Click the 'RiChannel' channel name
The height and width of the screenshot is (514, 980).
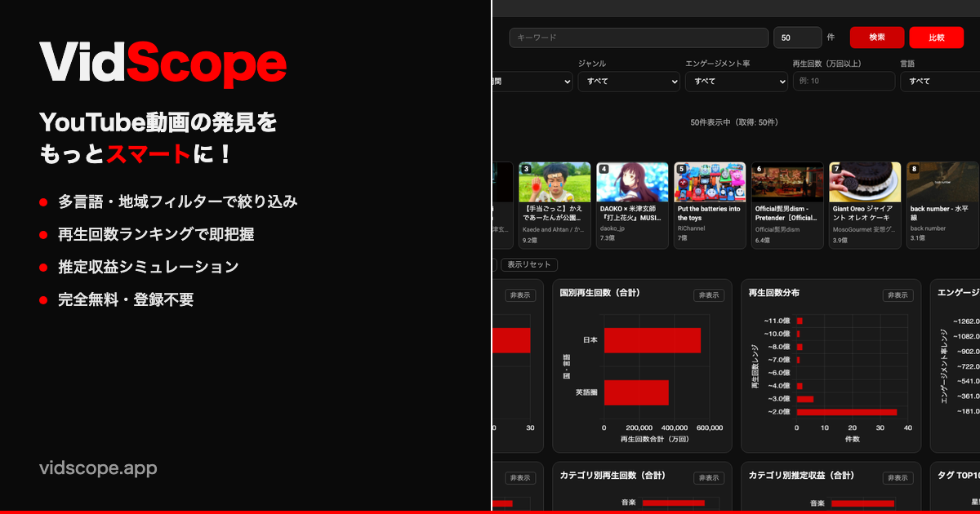693,229
